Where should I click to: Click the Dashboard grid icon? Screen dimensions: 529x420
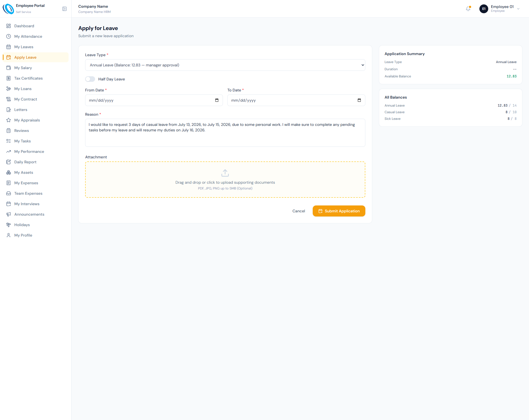click(9, 26)
